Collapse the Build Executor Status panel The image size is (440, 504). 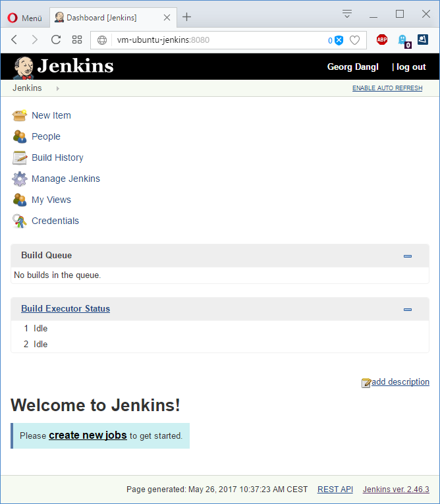coord(408,310)
